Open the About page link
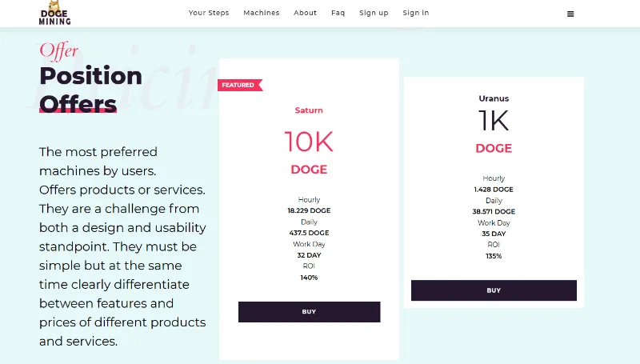 click(x=306, y=13)
